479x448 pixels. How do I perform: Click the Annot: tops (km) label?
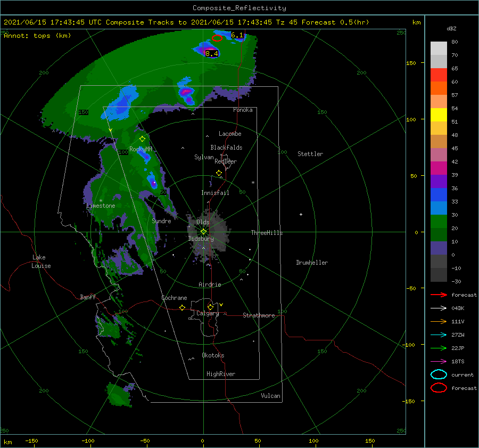(x=37, y=36)
